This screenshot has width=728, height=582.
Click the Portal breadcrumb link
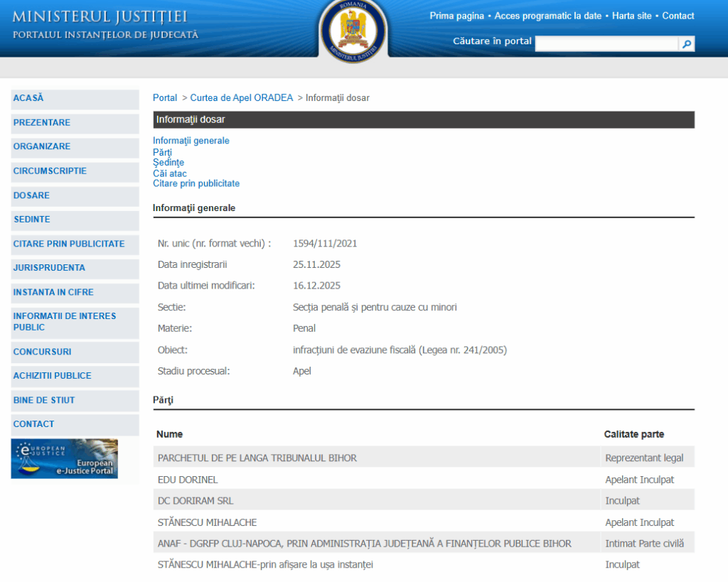pos(165,98)
